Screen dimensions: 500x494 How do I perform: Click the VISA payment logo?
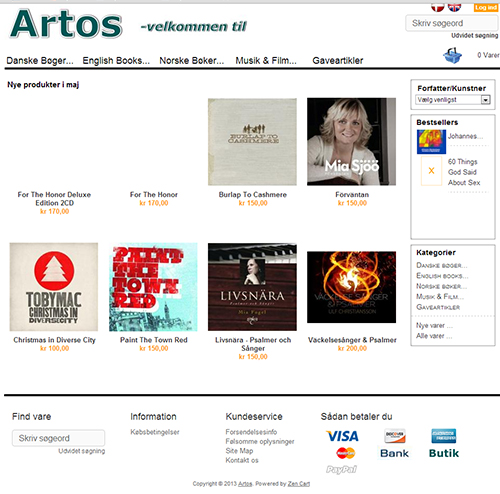(342, 436)
